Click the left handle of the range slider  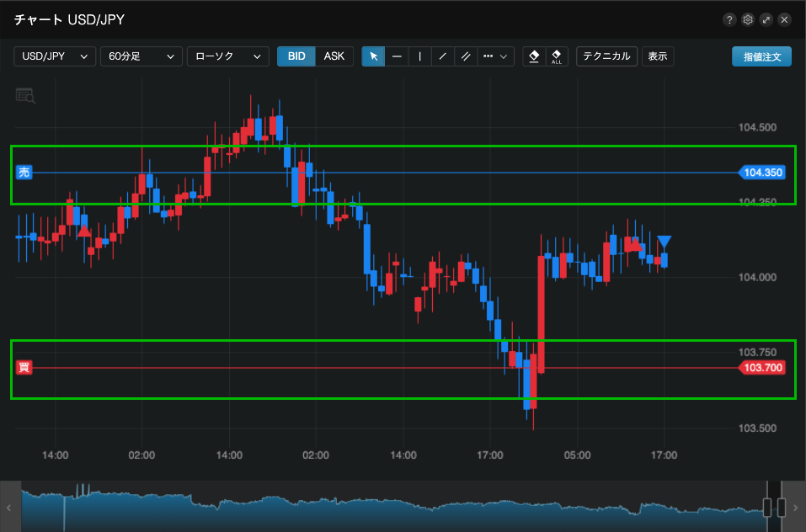767,507
